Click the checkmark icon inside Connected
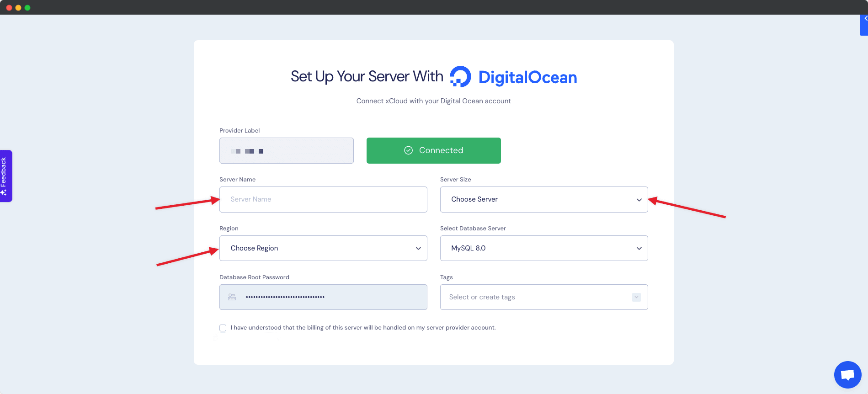This screenshot has height=394, width=868. click(x=408, y=150)
